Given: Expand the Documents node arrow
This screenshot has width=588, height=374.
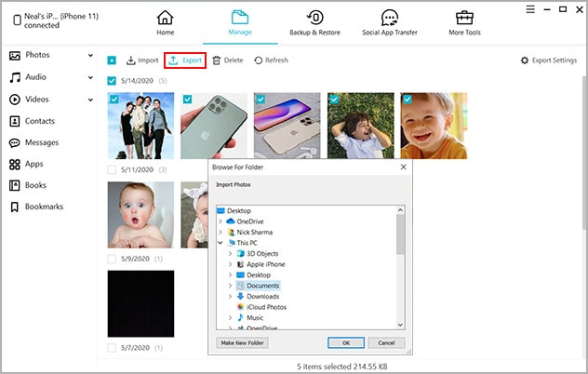Looking at the screenshot, I should coord(230,286).
